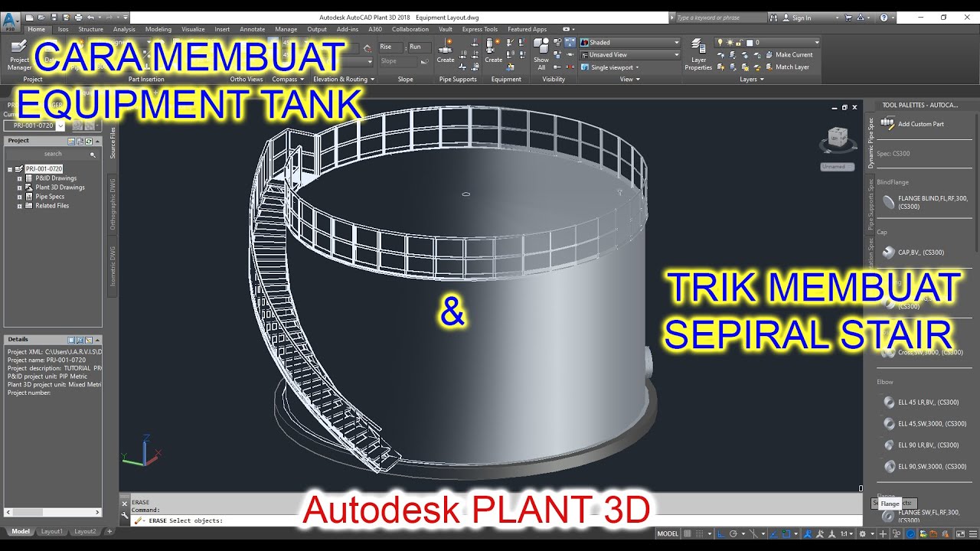The height and width of the screenshot is (551, 980).
Task: Open Layer Properties manager
Action: point(698,54)
